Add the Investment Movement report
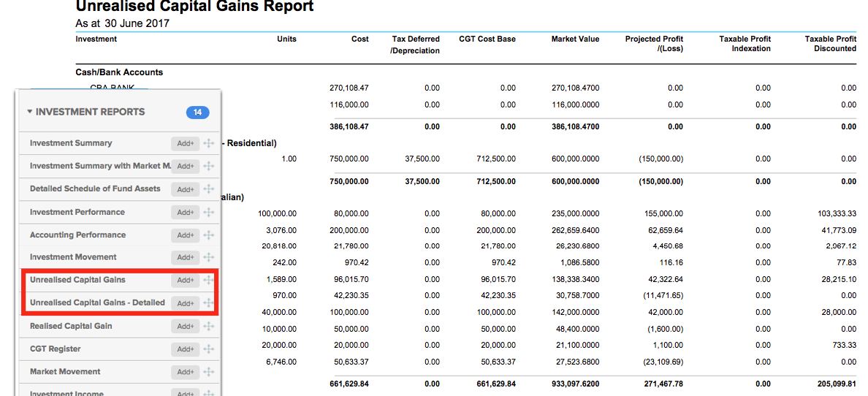 tap(186, 257)
